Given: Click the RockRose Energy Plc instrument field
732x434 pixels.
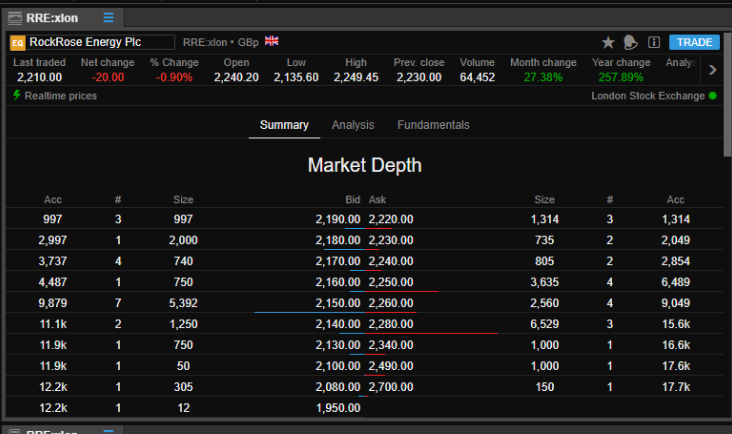Looking at the screenshot, I should [x=101, y=42].
